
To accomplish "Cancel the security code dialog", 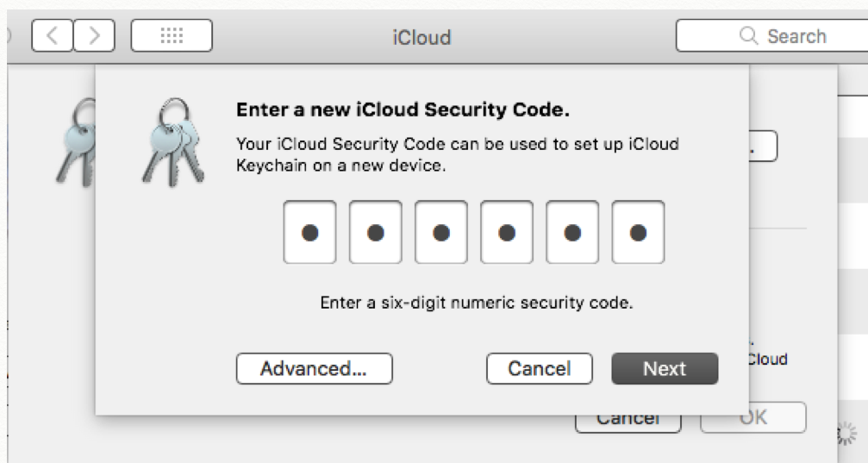I will click(539, 368).
